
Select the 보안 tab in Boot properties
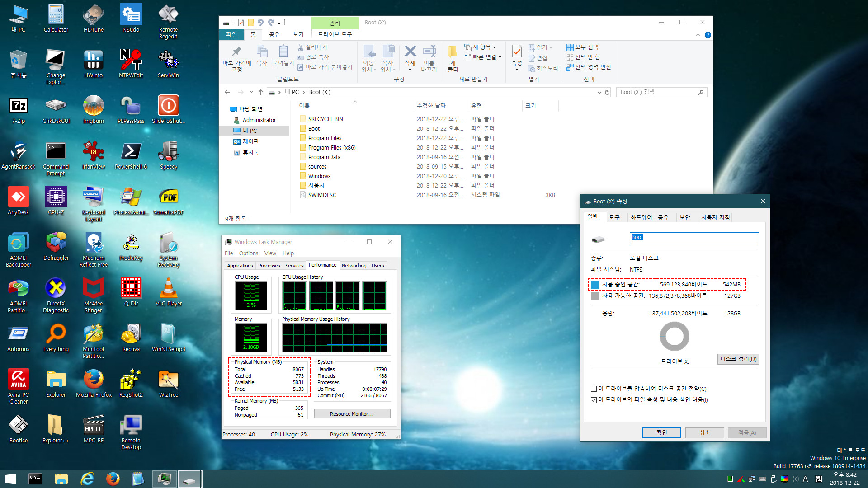tap(684, 217)
